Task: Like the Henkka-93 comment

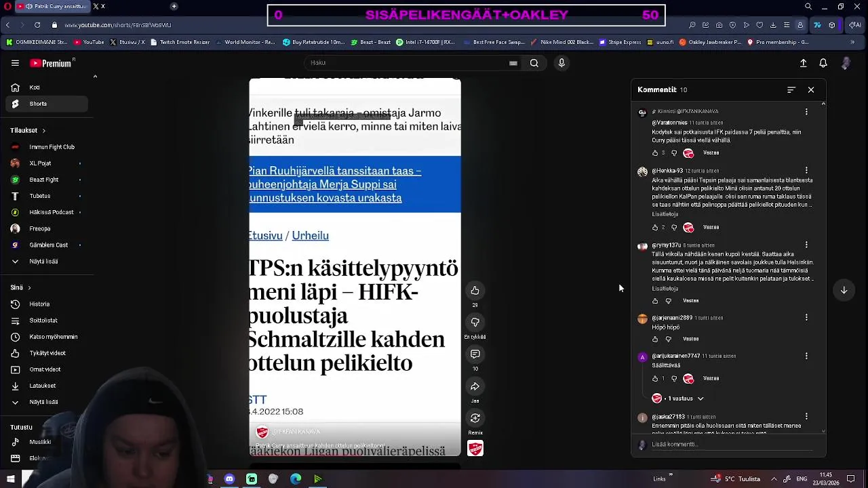Action: 655,228
